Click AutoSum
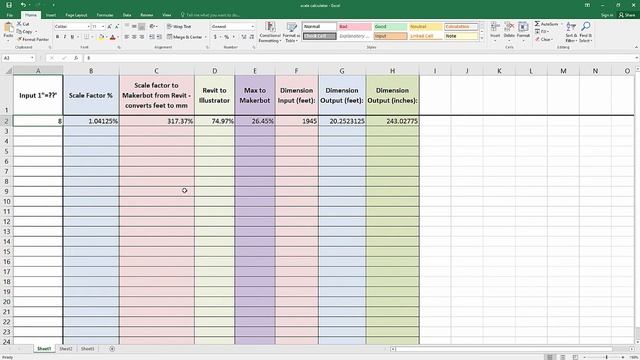Screen dimensions: 640x360 (546, 24)
